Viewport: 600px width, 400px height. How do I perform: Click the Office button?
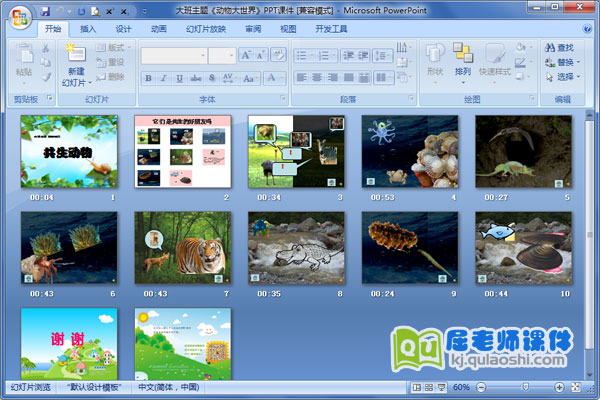17,17
